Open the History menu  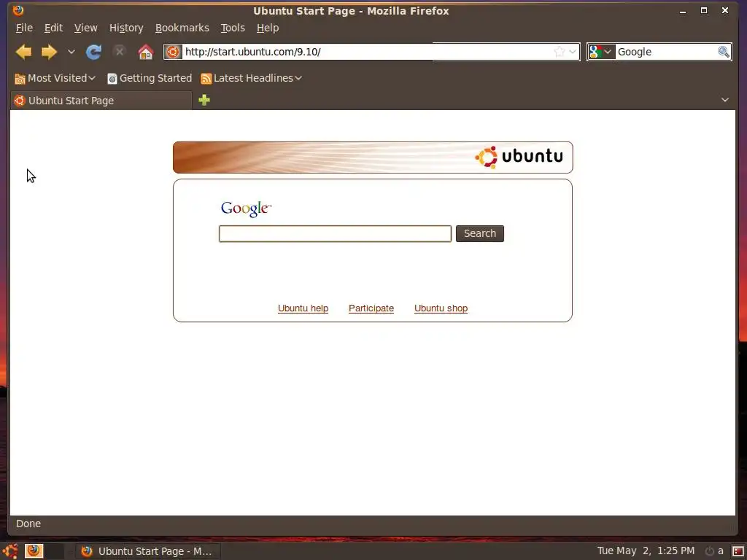pos(126,28)
